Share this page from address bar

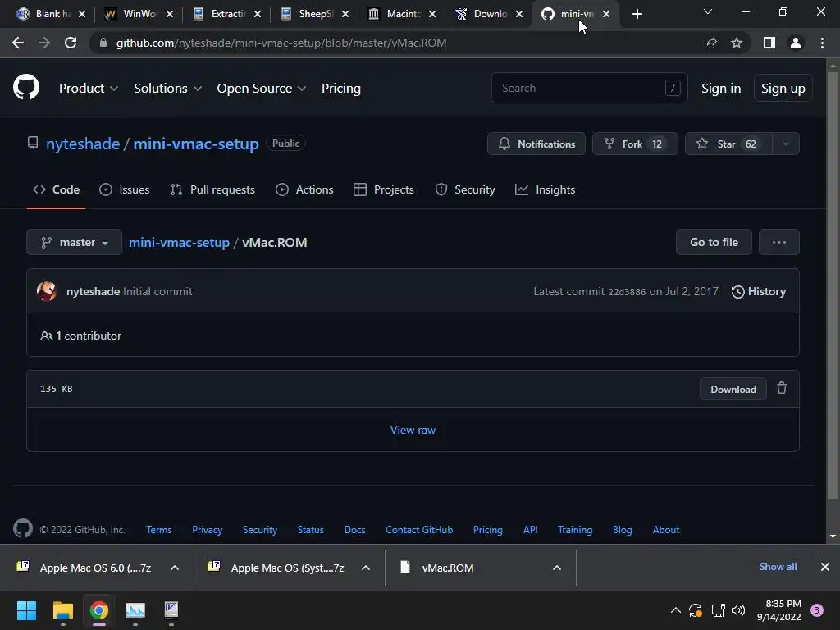710,43
